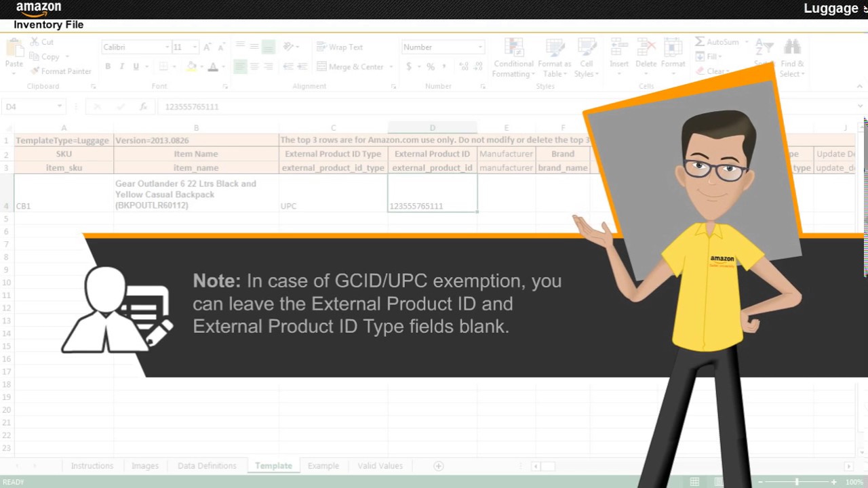868x488 pixels.
Task: Switch to the Images sheet tab
Action: coord(145,466)
